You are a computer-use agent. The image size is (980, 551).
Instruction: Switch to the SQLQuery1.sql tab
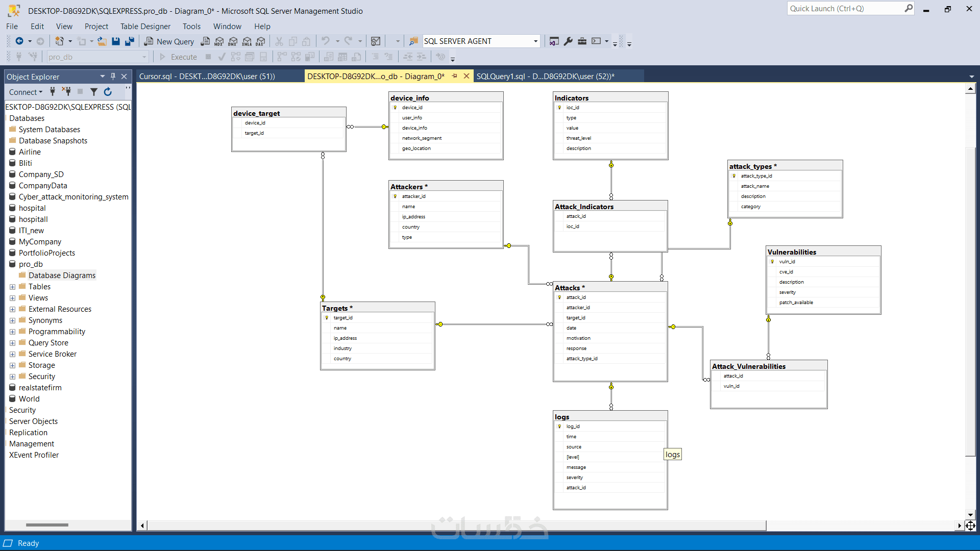pos(545,77)
